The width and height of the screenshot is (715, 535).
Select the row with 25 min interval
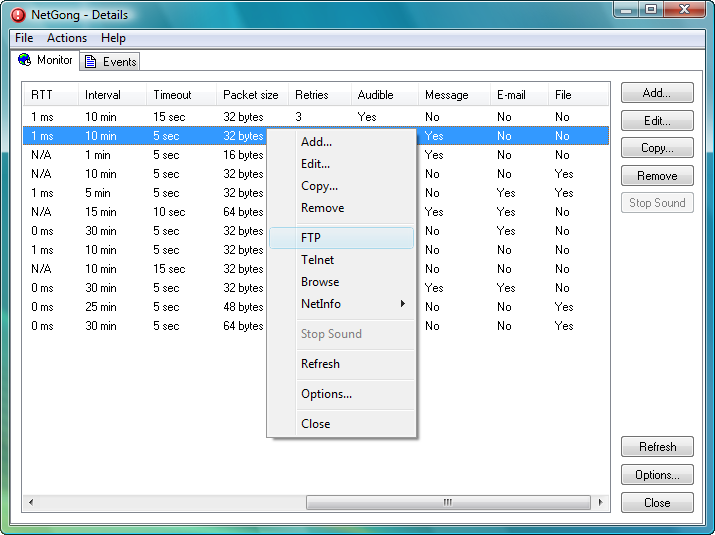click(316, 307)
